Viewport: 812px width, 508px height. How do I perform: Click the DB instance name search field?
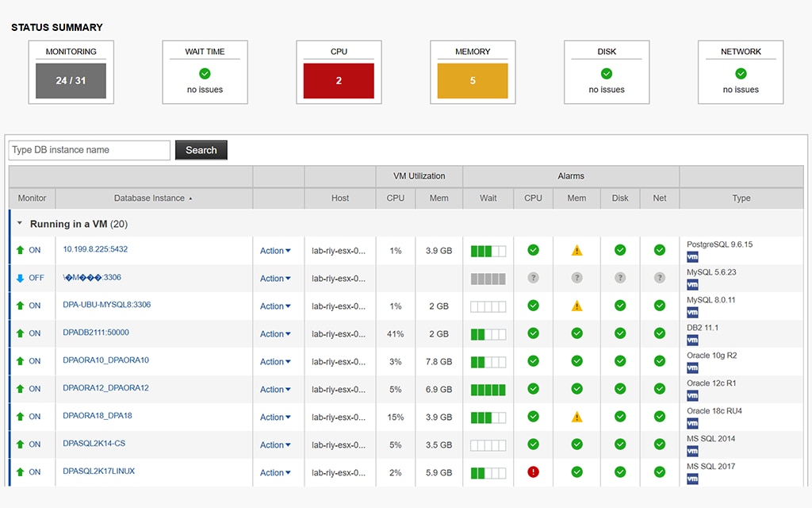(x=89, y=150)
